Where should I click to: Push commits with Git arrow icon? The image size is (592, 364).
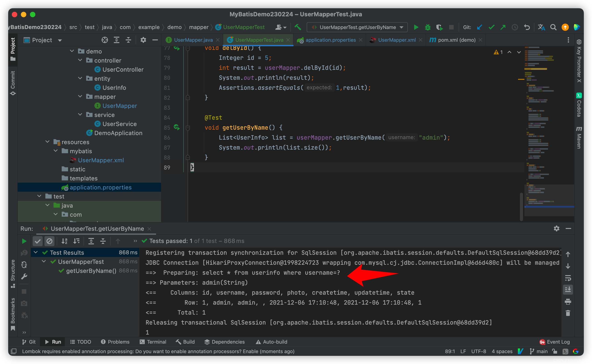(x=503, y=27)
